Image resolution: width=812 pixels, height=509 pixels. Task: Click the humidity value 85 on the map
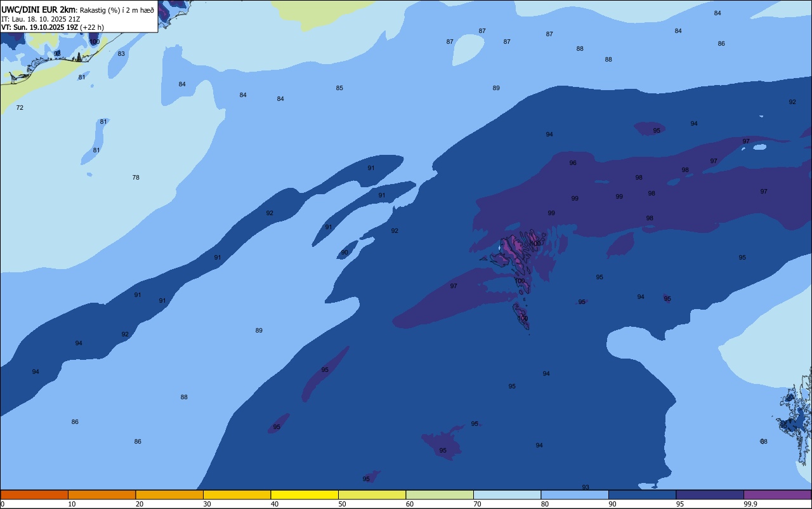[x=339, y=88]
